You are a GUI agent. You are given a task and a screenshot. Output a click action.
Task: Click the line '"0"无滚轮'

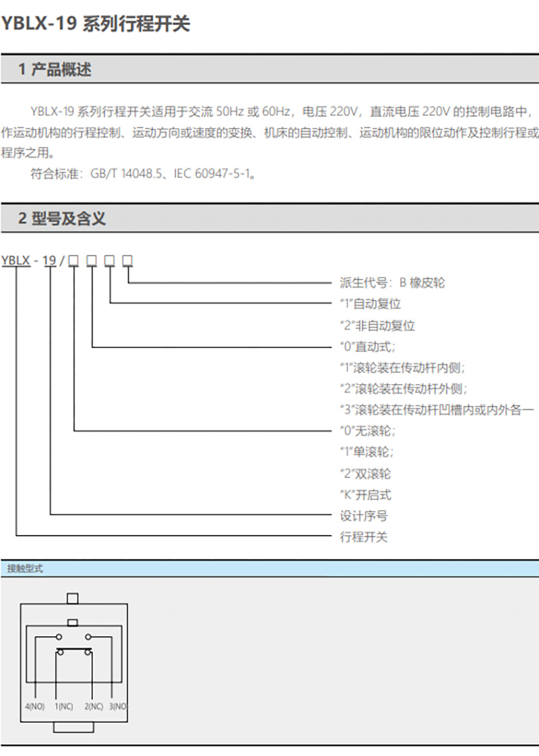(368, 431)
